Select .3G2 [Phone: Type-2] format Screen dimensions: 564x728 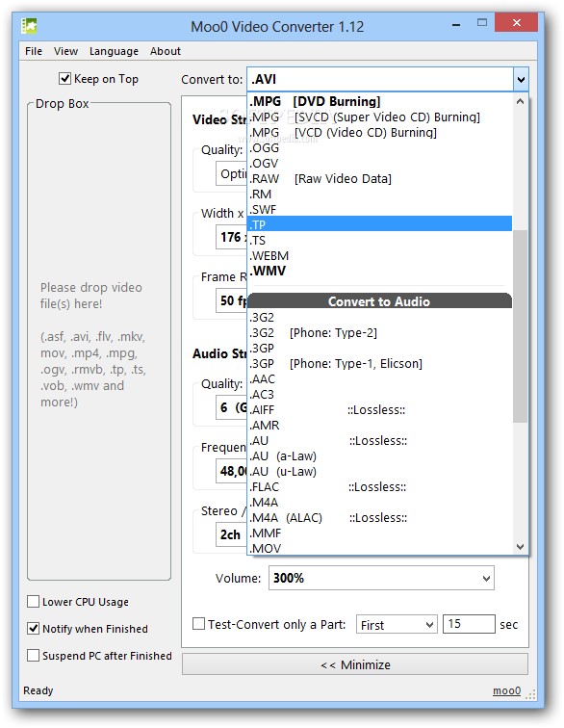(x=380, y=333)
